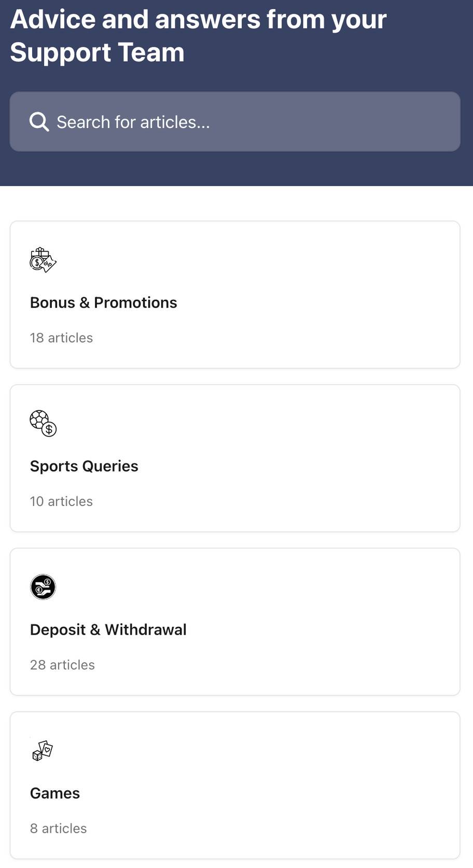
Task: Open the Sports Queries title link
Action: pos(84,466)
